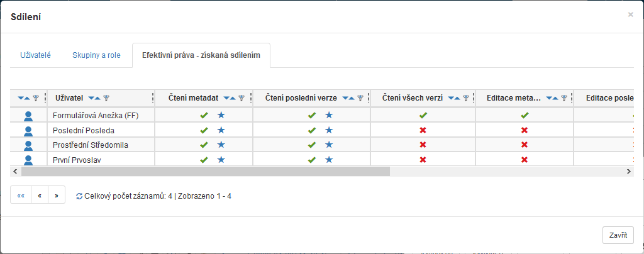Sort the Čtení poslední verze column with the arrows
The image size is (644, 254).
(x=349, y=98)
